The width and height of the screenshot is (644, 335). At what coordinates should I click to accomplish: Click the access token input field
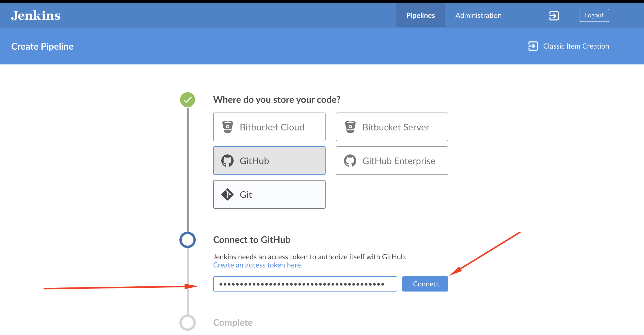point(305,284)
